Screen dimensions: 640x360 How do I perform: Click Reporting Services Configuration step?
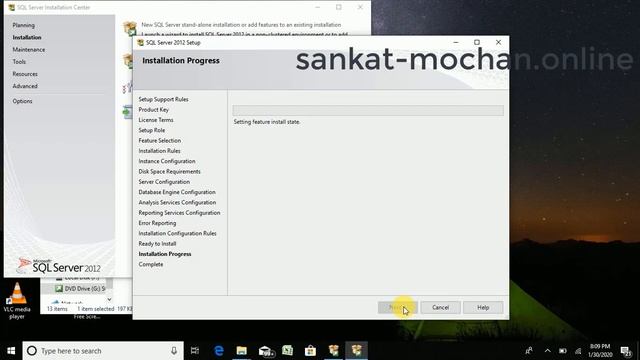coord(179,213)
